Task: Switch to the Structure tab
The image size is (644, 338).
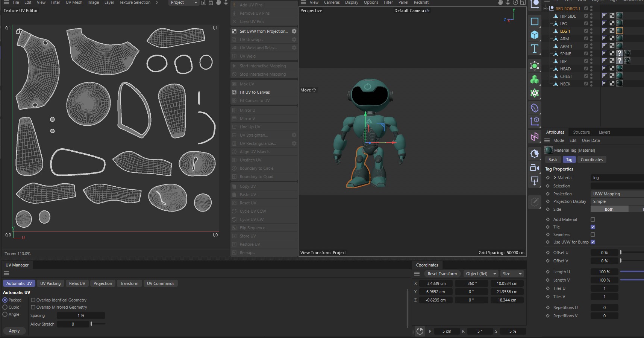Action: [581, 132]
